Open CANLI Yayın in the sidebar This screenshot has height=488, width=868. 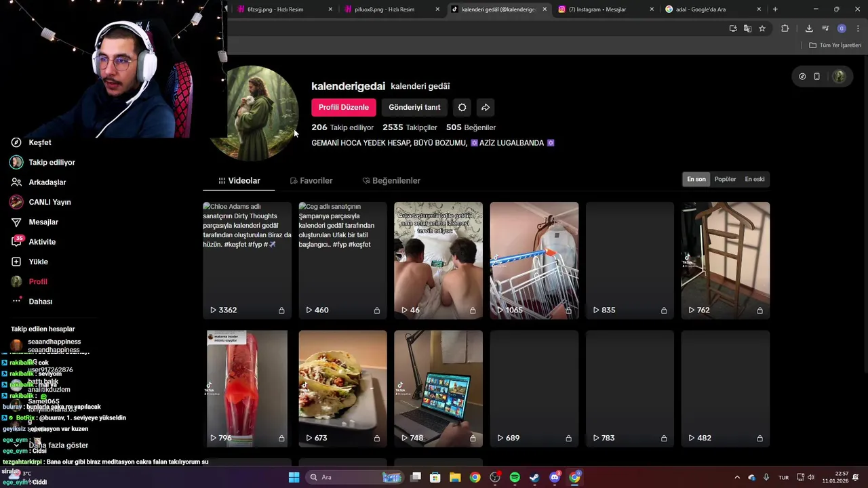(x=41, y=202)
